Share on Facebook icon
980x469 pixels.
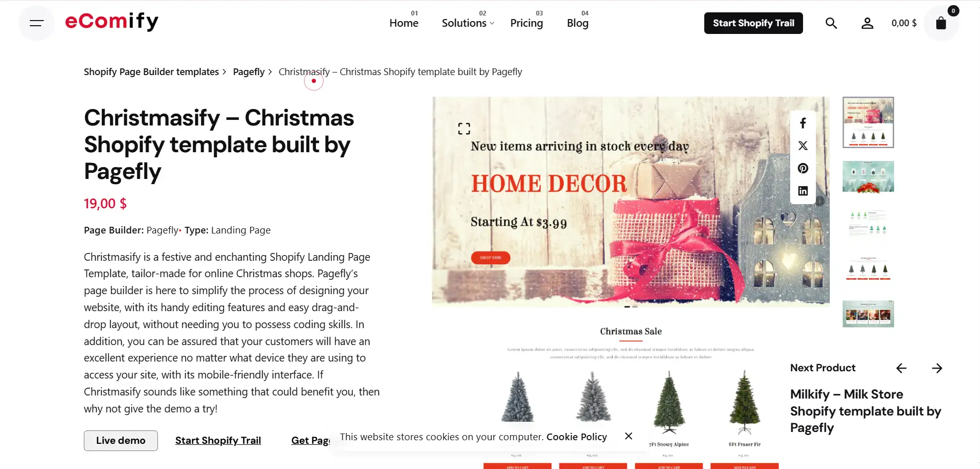[803, 123]
